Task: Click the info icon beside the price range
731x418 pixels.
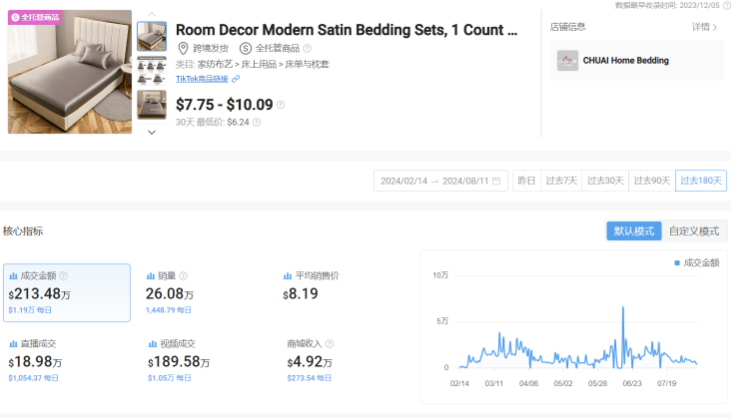Action: pos(281,105)
